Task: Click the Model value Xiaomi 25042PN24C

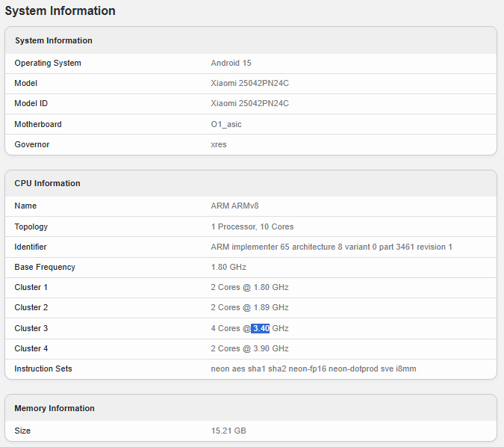Action: point(249,84)
